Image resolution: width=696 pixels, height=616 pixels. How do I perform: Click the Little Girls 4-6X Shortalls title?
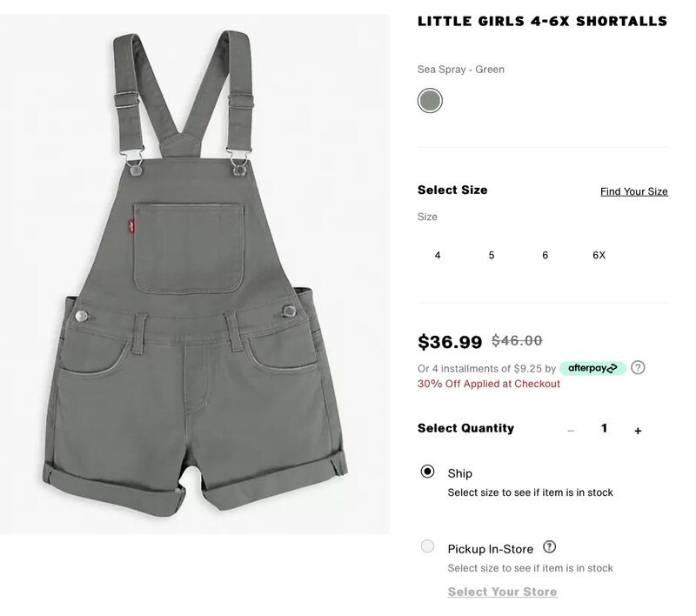coord(542,21)
